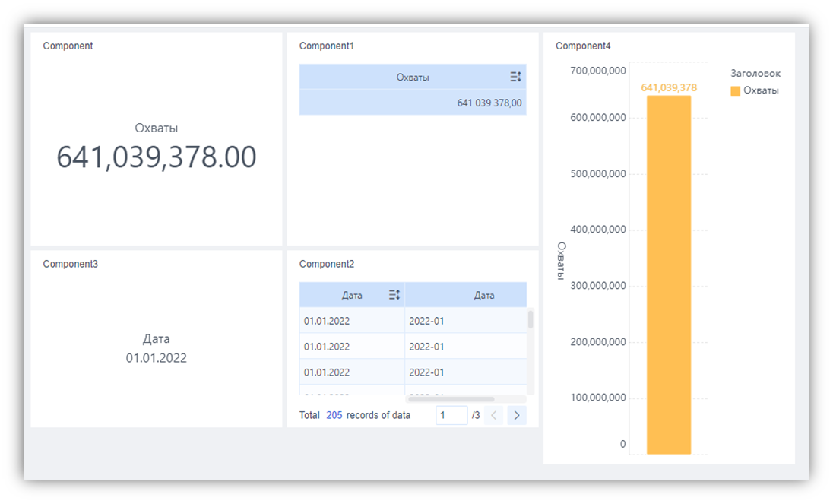Click the second Дата column header
833x504 pixels.
[x=466, y=295]
